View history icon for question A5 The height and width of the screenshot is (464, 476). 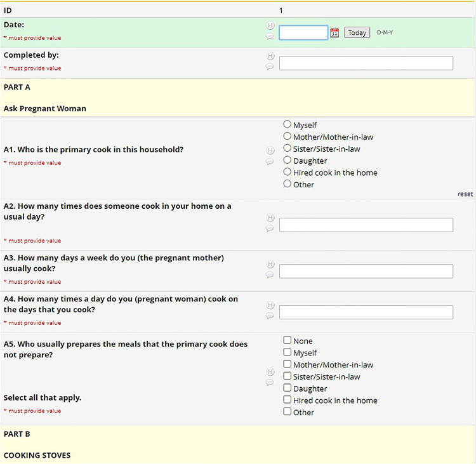click(270, 372)
